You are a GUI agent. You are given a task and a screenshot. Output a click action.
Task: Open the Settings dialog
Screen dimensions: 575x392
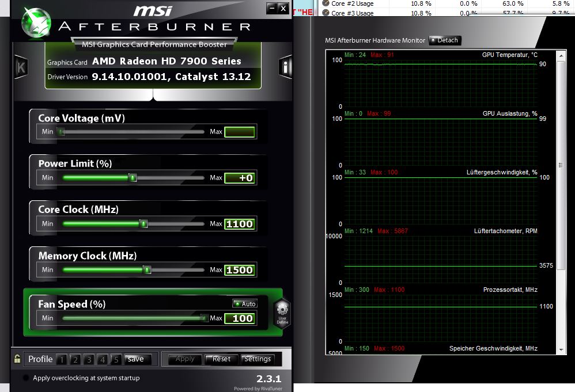pyautogui.click(x=258, y=359)
